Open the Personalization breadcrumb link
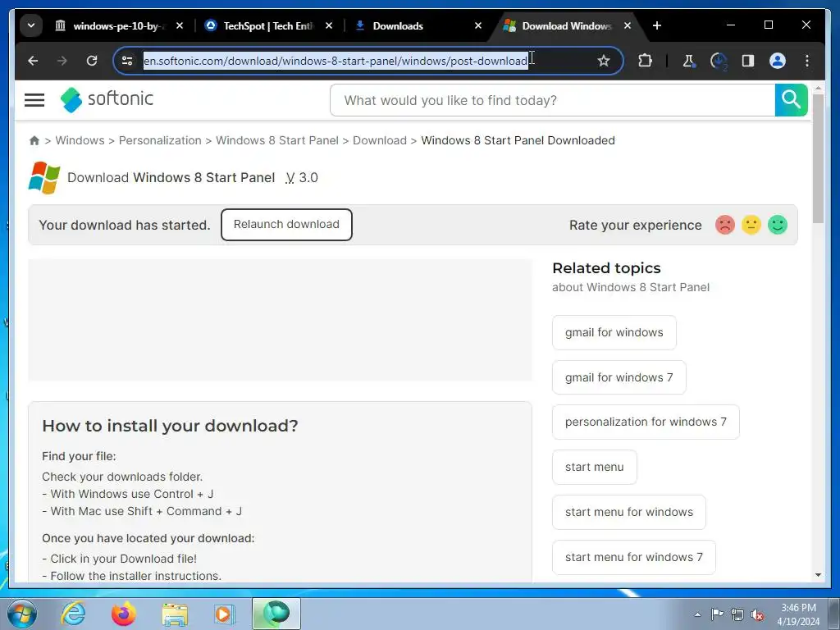Image resolution: width=840 pixels, height=630 pixels. click(x=160, y=140)
